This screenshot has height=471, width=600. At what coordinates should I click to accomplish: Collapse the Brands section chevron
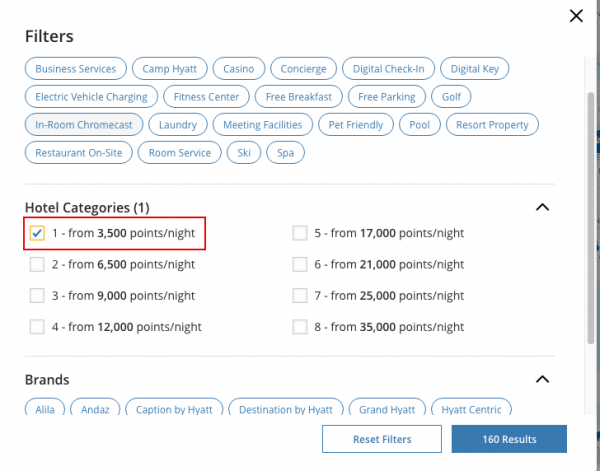click(x=543, y=379)
